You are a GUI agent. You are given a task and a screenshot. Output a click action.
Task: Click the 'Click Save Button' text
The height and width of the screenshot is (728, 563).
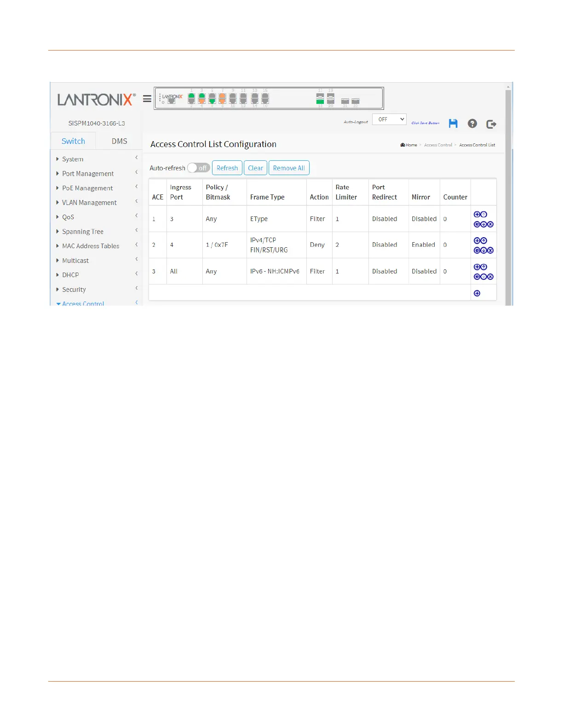[425, 123]
